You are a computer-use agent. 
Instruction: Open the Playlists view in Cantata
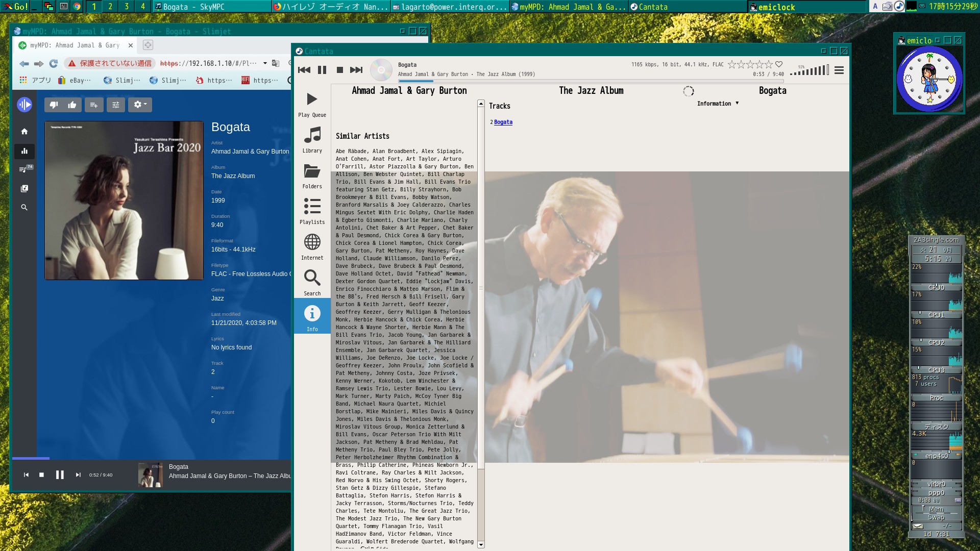[x=312, y=211]
